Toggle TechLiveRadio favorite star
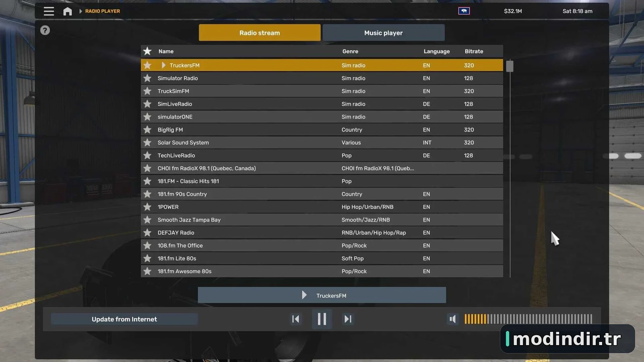644x362 pixels. 147,155
